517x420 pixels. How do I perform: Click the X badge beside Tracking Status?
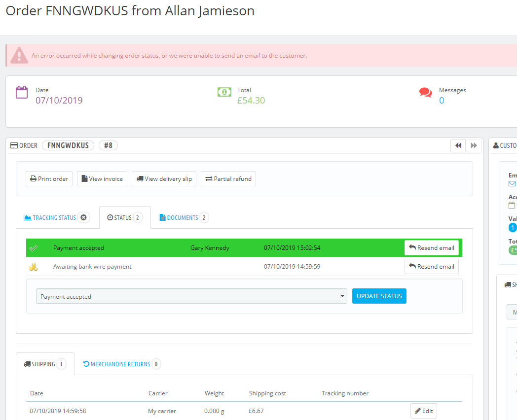click(84, 217)
